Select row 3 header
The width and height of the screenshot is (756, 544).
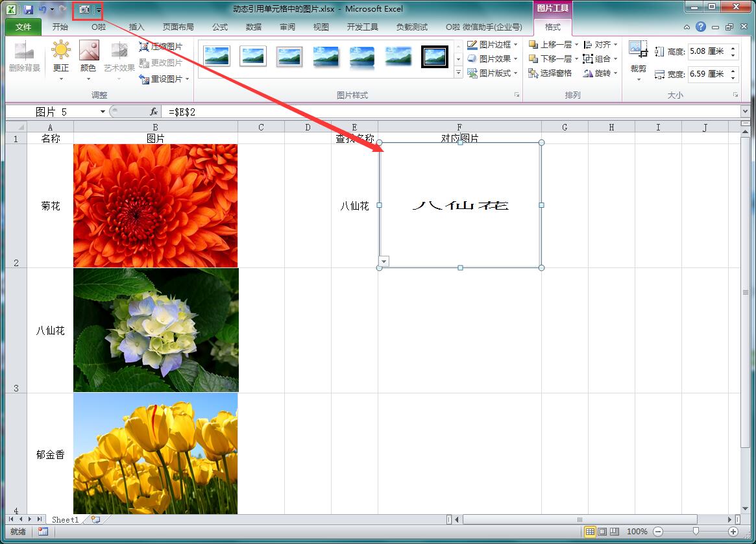16,330
